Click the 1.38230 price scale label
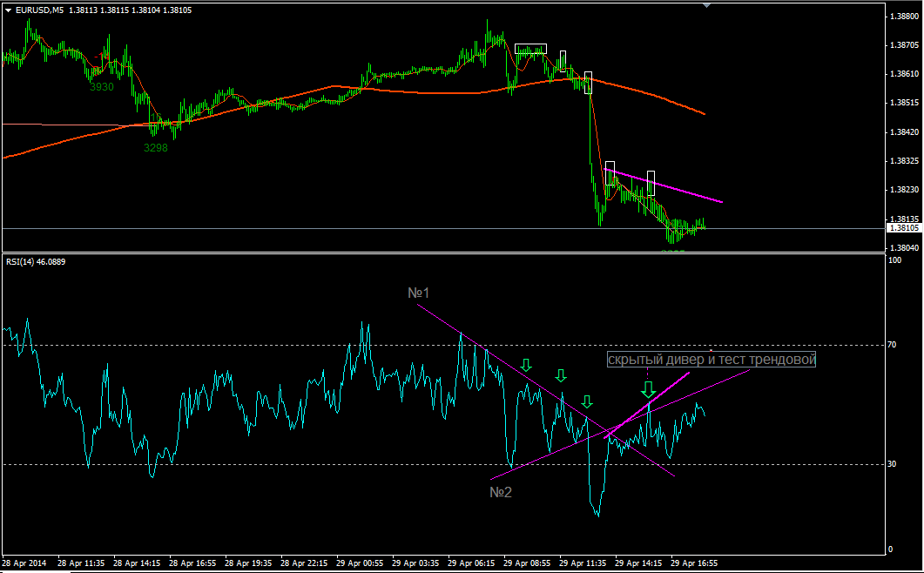The image size is (924, 573). click(905, 190)
